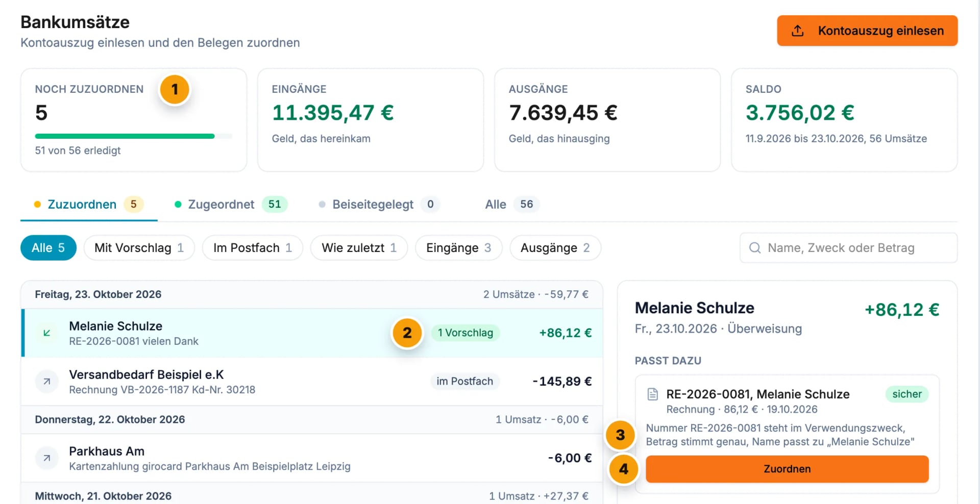The image size is (980, 504).
Task: Click the +86,12 € detail panel amount
Action: click(902, 310)
